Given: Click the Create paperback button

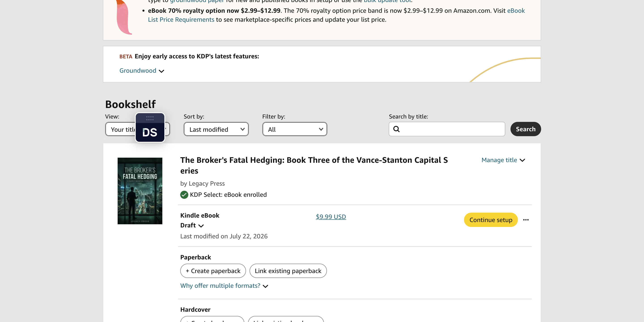Looking at the screenshot, I should 213,271.
